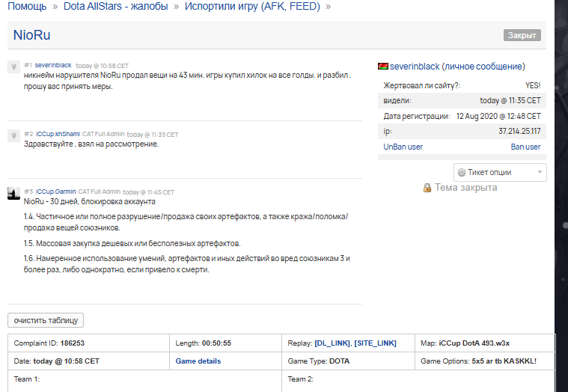Click the Team 2: cell

418,381
